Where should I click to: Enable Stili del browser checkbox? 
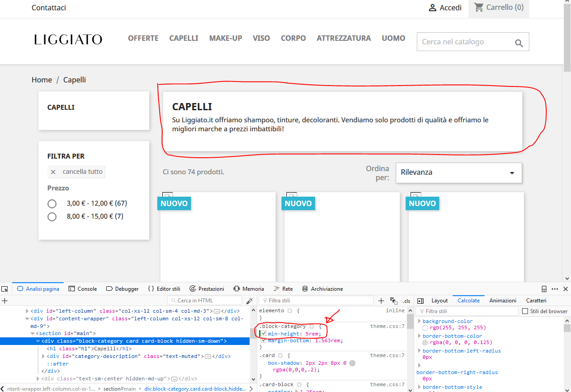tap(526, 311)
